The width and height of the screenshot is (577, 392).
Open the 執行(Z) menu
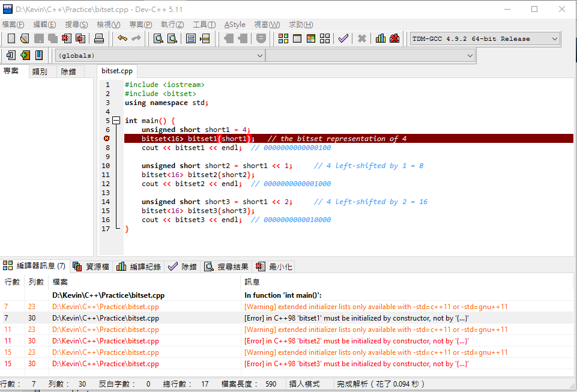pos(172,25)
